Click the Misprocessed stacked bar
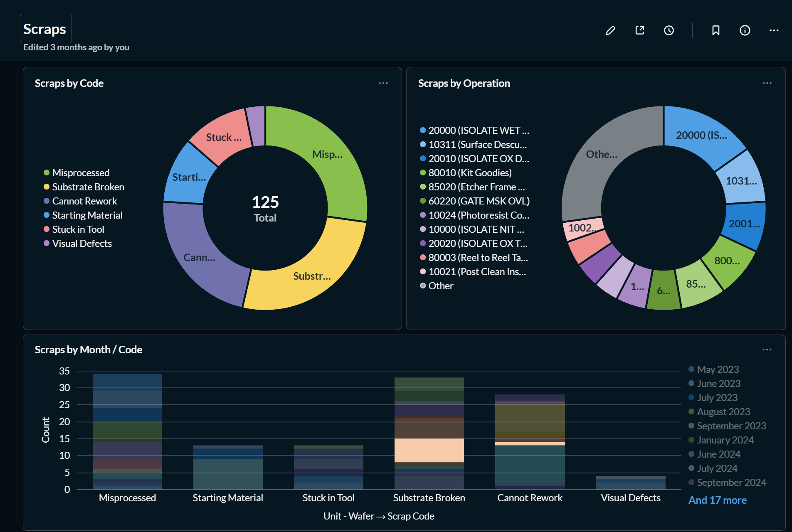 (127, 431)
